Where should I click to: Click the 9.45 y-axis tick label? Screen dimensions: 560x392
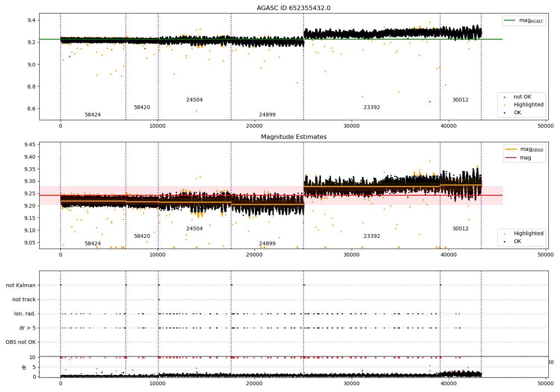tap(30, 144)
